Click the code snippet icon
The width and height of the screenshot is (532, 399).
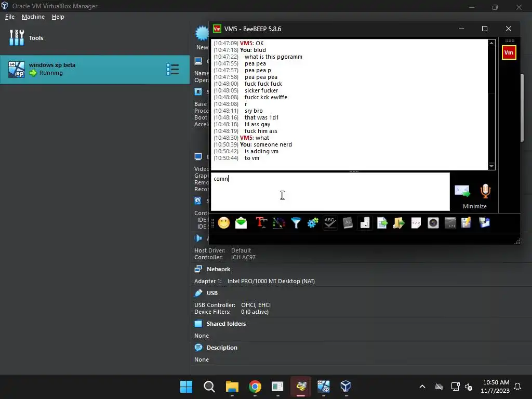(x=416, y=223)
